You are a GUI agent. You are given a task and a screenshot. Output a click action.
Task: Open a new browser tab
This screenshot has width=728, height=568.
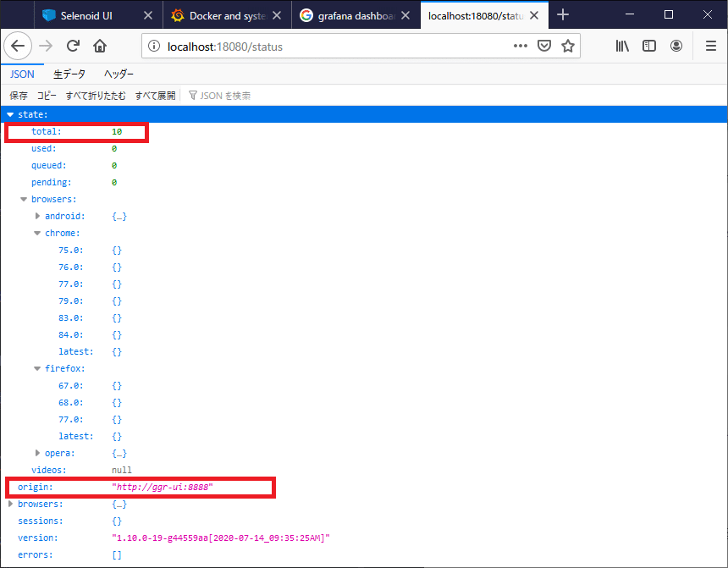[563, 15]
